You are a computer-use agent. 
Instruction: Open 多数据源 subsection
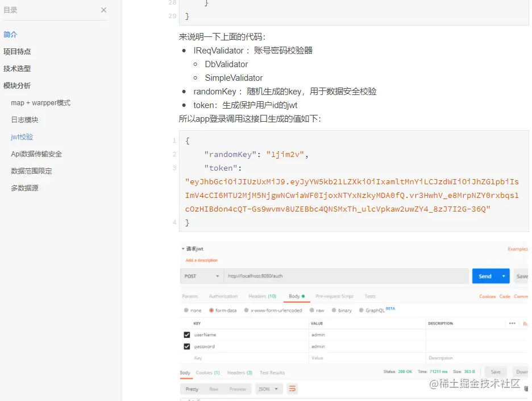point(24,188)
